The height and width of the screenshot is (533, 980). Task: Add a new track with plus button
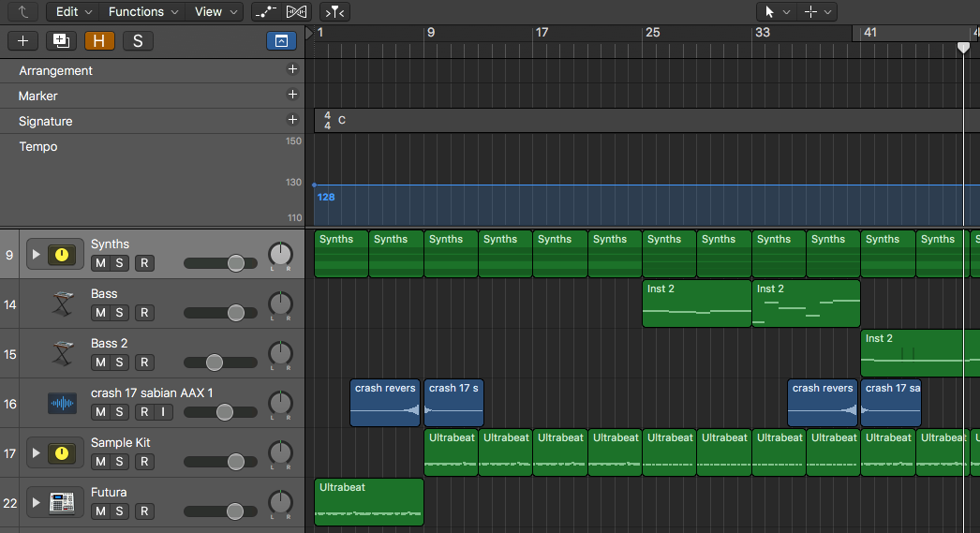tap(23, 40)
